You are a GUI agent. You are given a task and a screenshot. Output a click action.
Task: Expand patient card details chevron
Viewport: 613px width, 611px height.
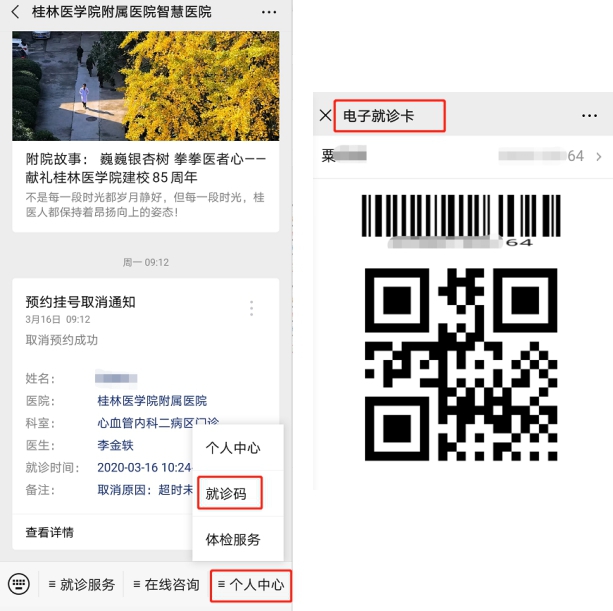point(598,156)
